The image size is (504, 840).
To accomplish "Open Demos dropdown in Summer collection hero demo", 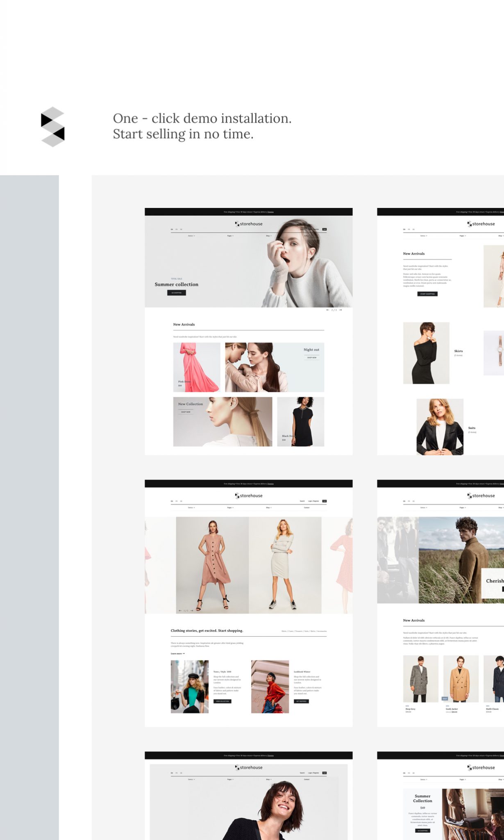I will point(191,236).
